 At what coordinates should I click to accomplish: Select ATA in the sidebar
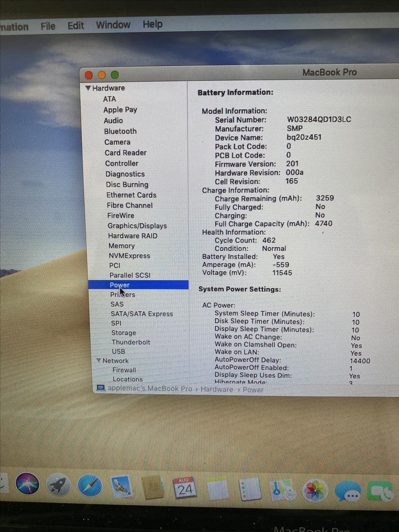coord(109,99)
